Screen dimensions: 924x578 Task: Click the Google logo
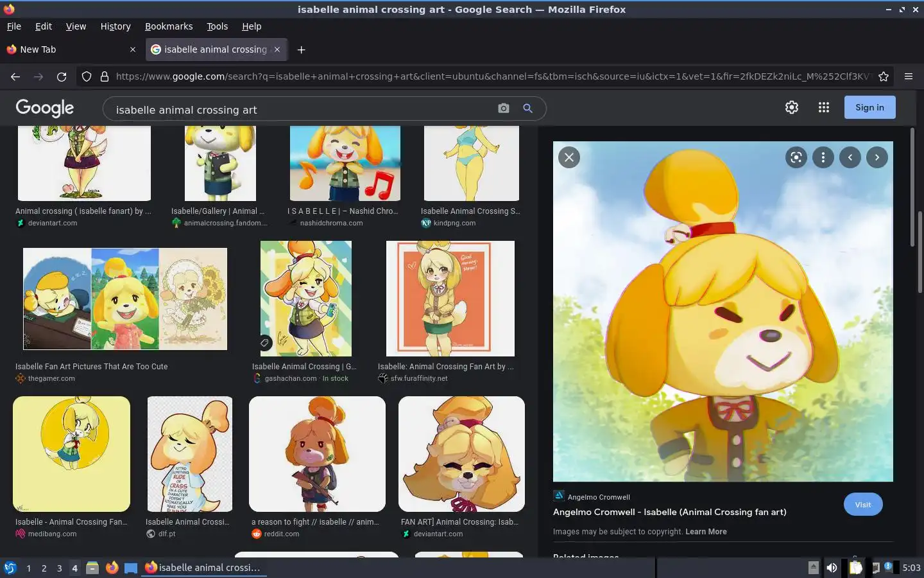pos(45,108)
